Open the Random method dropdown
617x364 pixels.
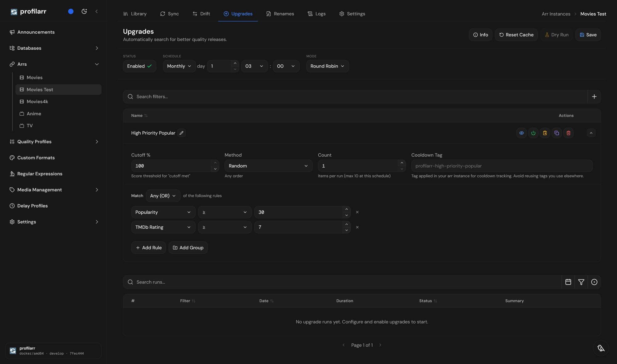[x=268, y=166]
